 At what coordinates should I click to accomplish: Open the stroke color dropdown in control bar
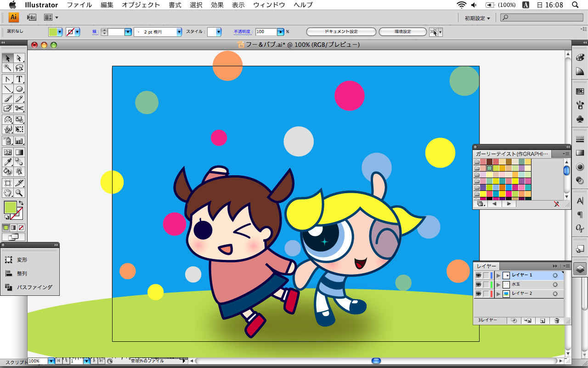[77, 32]
